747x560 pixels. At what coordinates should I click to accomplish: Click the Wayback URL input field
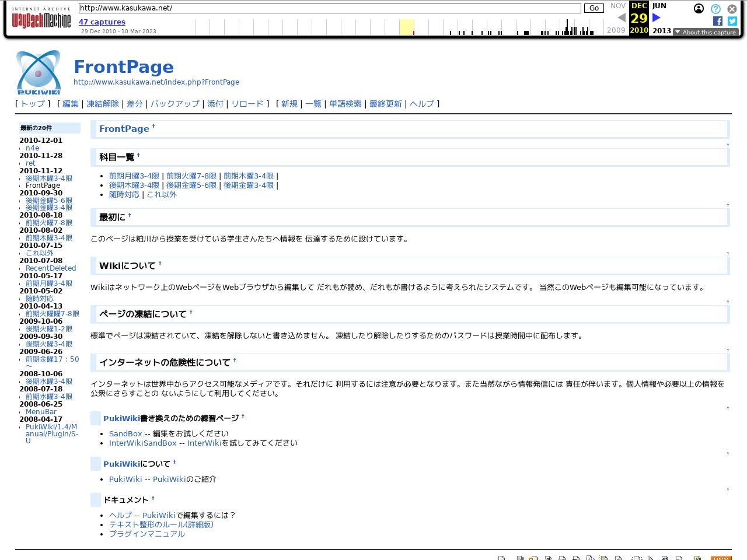pos(330,8)
